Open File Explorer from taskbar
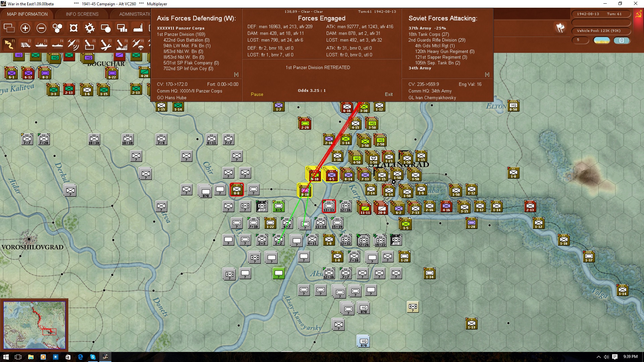Screen dimensions: 644x362 31,357
